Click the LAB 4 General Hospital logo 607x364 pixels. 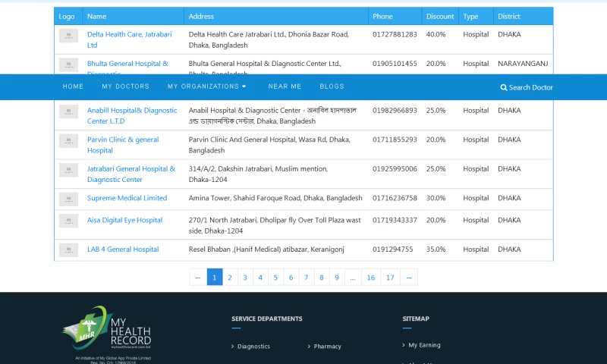(68, 249)
